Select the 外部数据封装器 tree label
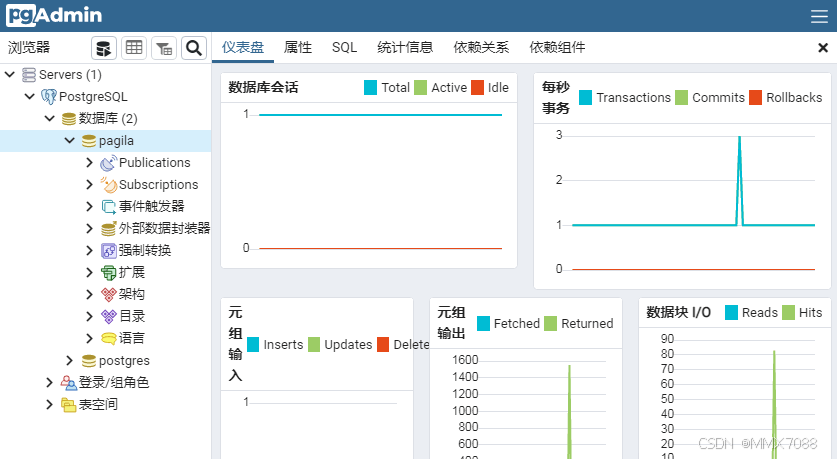The height and width of the screenshot is (459, 837). [x=164, y=228]
